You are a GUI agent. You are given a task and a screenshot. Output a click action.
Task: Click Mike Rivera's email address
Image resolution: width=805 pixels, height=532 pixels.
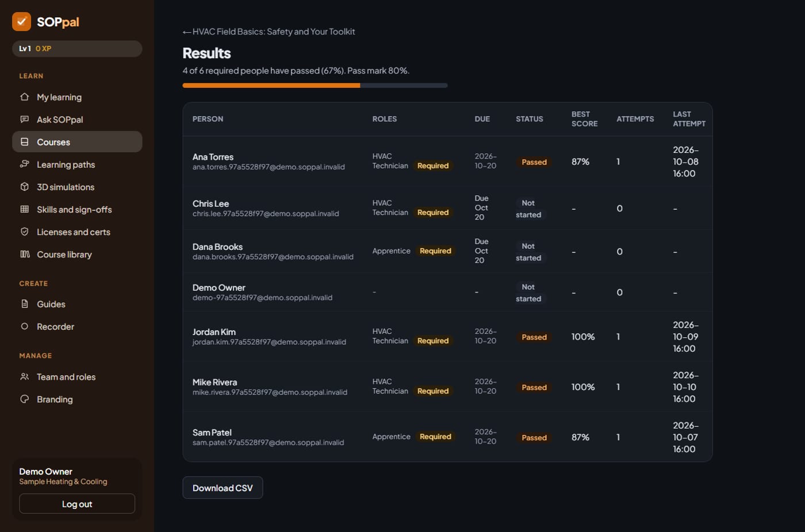tap(270, 392)
